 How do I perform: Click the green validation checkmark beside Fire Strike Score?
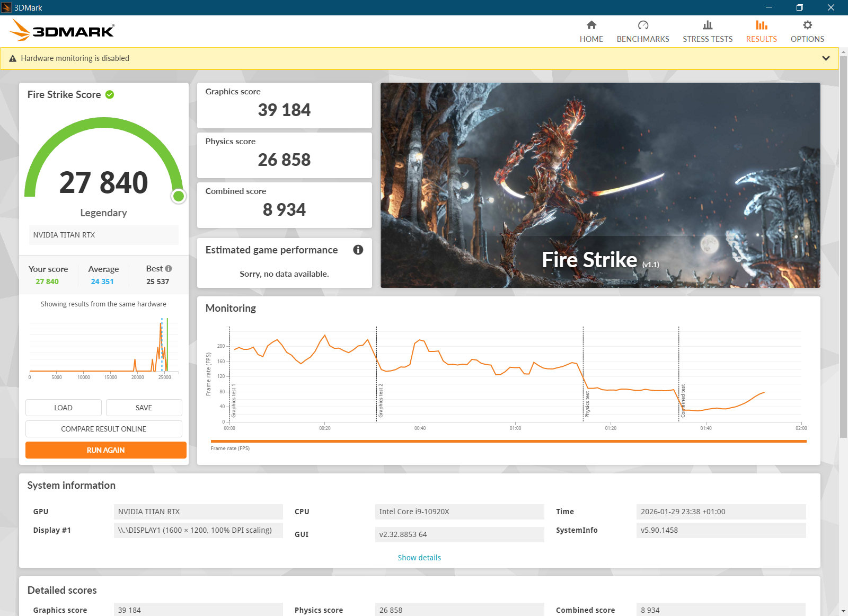tap(110, 95)
